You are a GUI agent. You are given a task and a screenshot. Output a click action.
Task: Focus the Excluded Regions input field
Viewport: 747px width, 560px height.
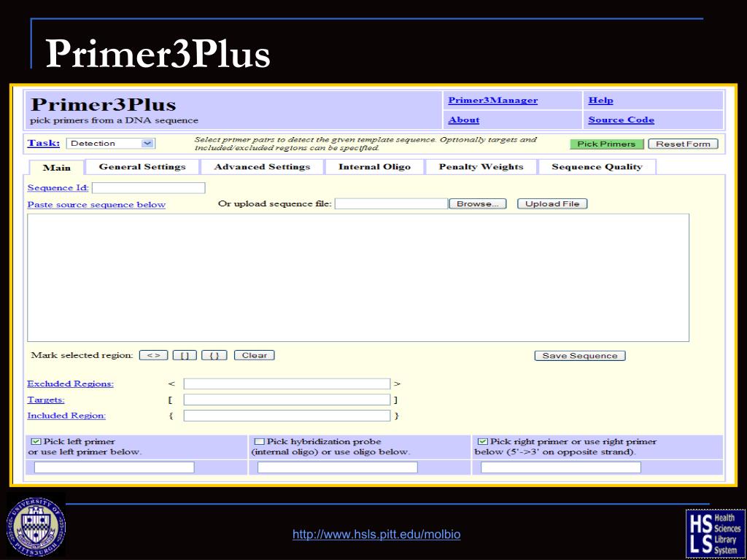coord(287,384)
